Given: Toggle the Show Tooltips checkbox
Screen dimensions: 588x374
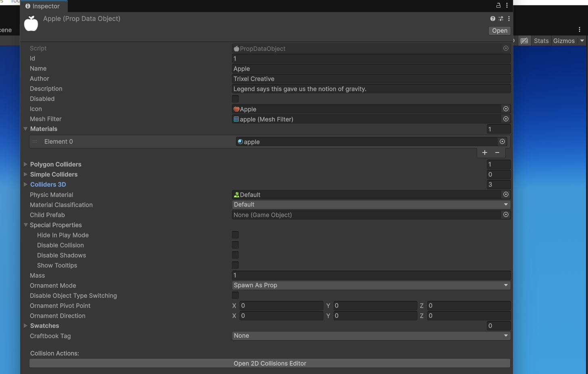Looking at the screenshot, I should pyautogui.click(x=236, y=265).
